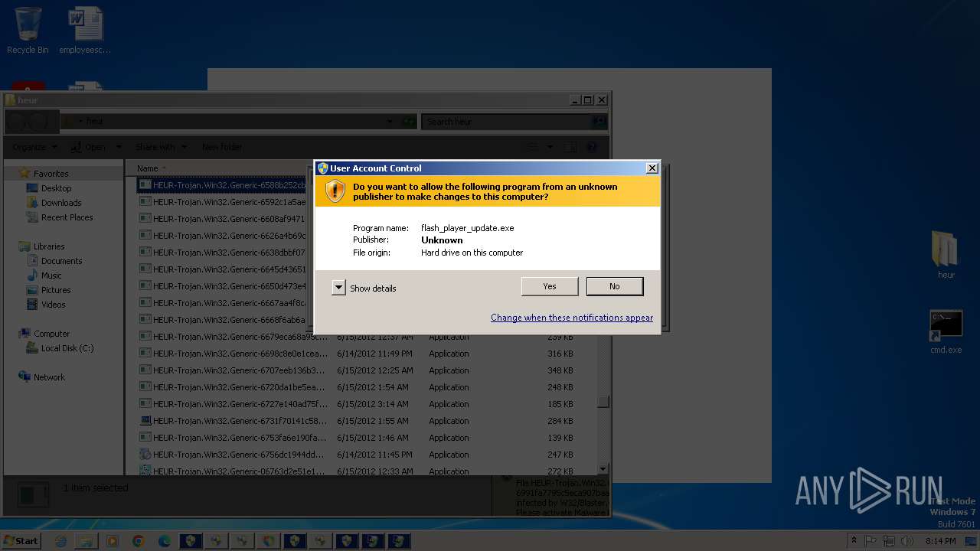Open Windows Explorer taskbar icon
980x551 pixels.
(x=87, y=541)
